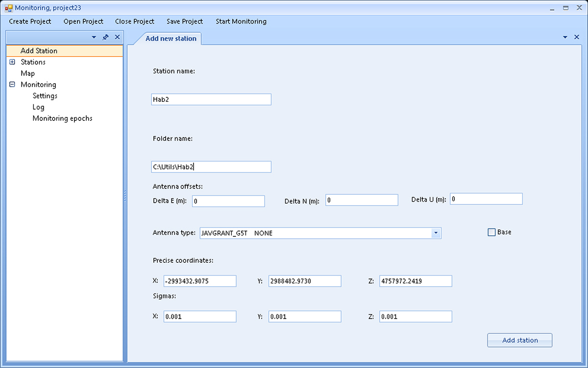Image resolution: width=588 pixels, height=368 pixels.
Task: Open the tab list dropdown arrow
Action: (565, 37)
